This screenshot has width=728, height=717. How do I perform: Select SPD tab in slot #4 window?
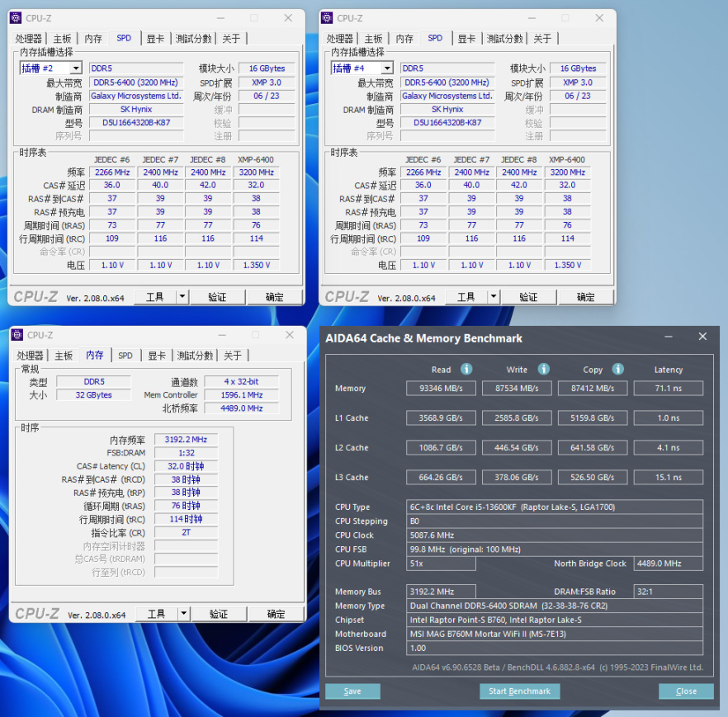435,38
